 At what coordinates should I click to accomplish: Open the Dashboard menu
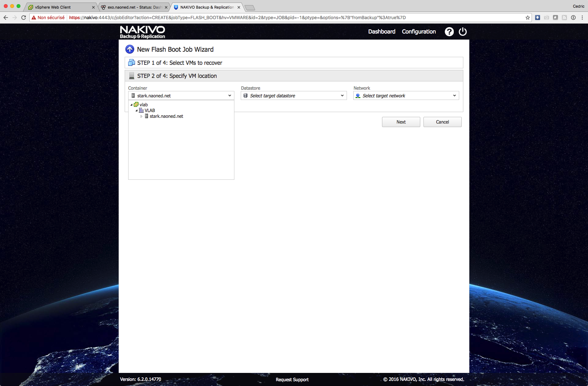(x=381, y=32)
